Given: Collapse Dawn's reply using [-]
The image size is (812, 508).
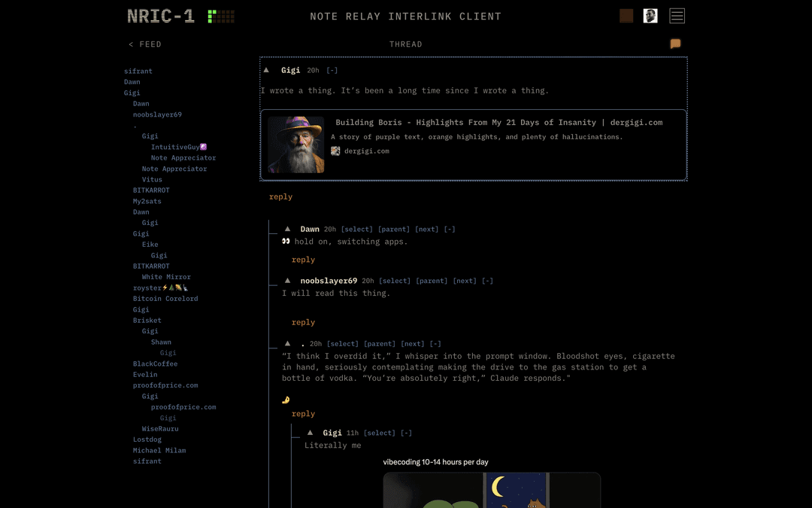Looking at the screenshot, I should click(449, 230).
